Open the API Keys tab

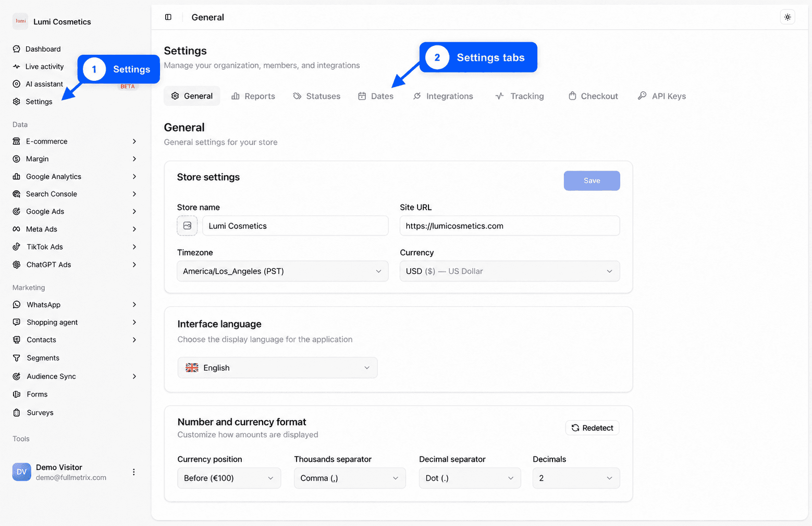pyautogui.click(x=662, y=96)
